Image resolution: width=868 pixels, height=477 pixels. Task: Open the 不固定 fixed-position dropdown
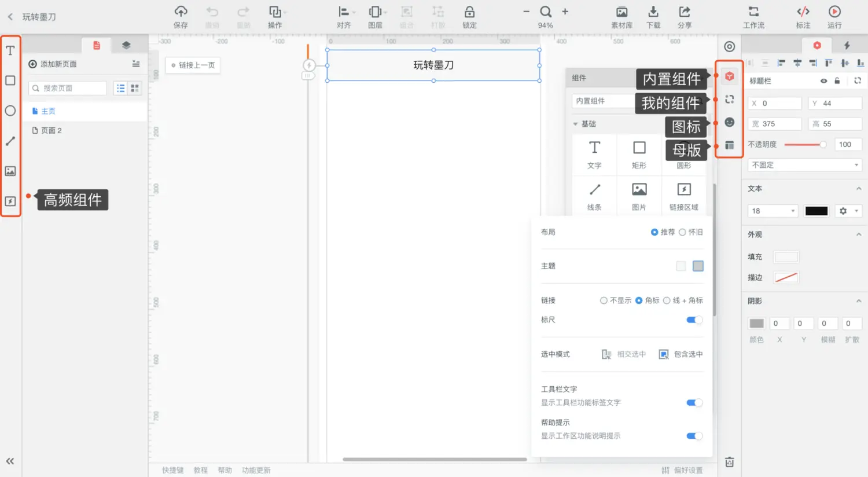tap(804, 164)
